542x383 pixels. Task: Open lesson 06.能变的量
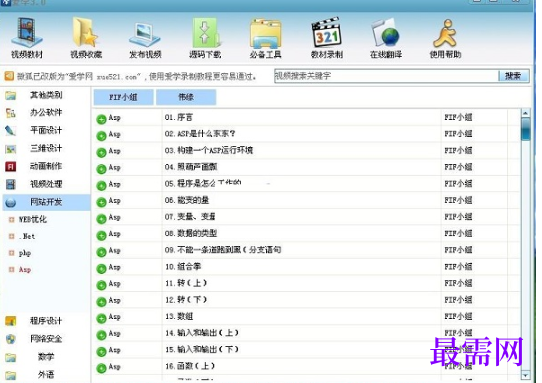point(187,200)
